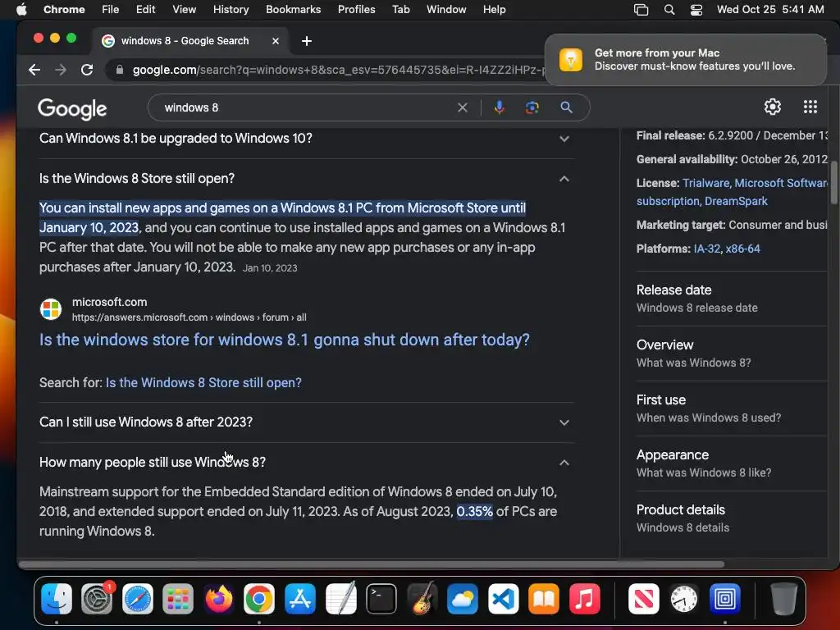
Task: Open Clock app from the dock
Action: click(x=684, y=598)
